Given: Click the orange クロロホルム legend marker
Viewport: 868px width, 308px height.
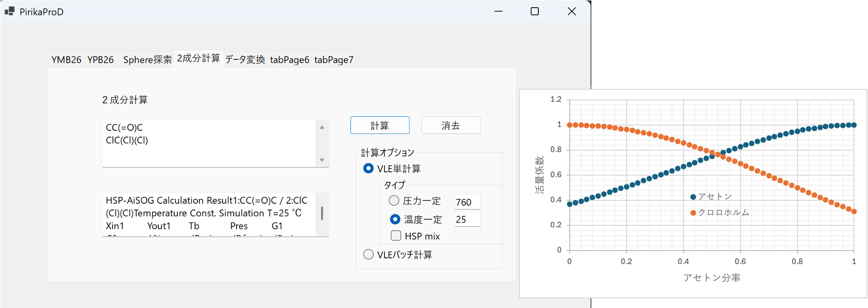Looking at the screenshot, I should pyautogui.click(x=693, y=213).
